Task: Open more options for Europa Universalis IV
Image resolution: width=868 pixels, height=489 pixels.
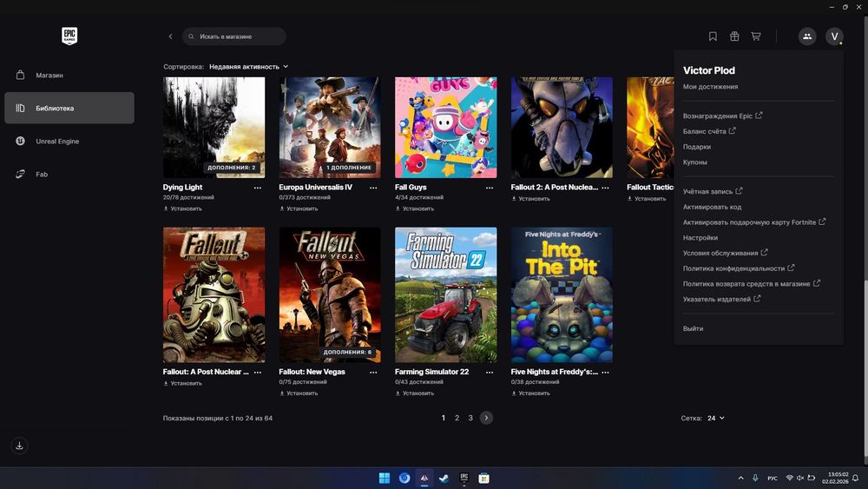Action: click(373, 188)
